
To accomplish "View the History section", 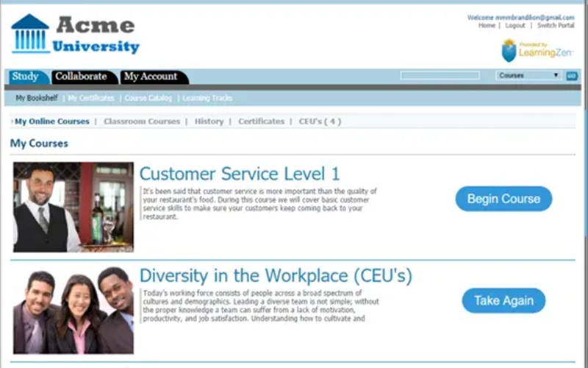I will pos(209,121).
